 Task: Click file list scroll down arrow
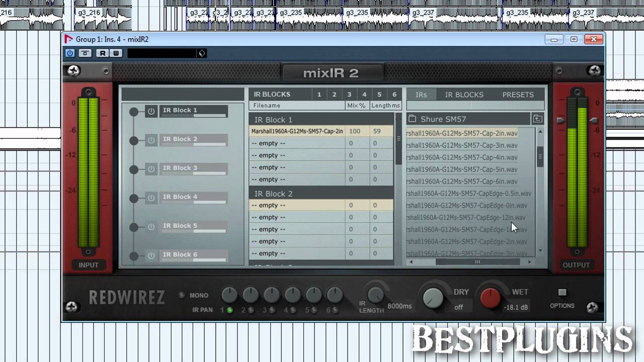(540, 250)
